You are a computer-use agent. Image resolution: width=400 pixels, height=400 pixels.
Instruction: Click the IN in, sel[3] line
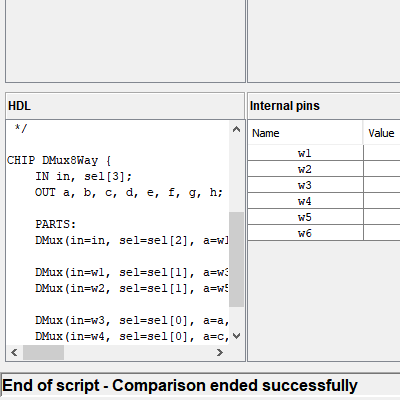click(x=84, y=176)
